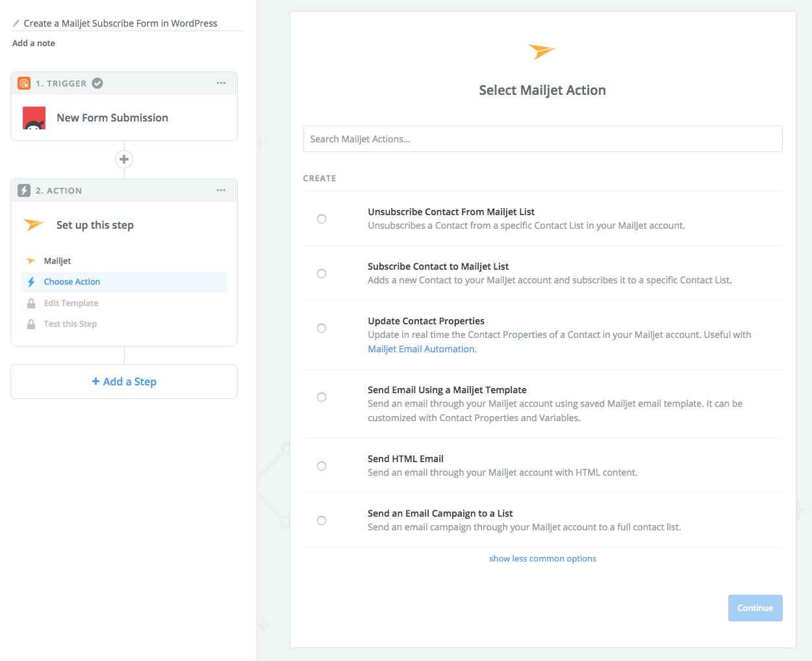
Task: Click the Mailjet arrow logo beside Set up this step
Action: point(34,225)
